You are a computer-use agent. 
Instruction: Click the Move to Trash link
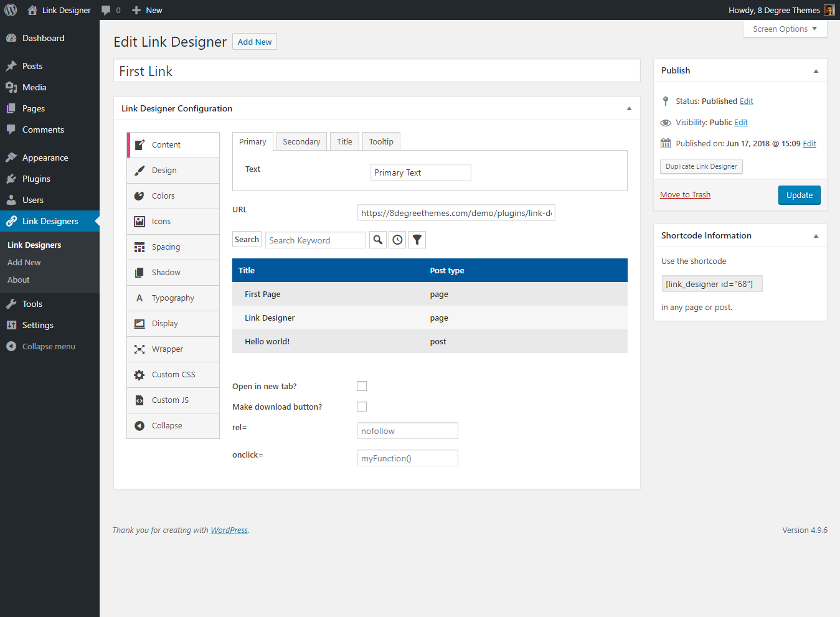click(x=685, y=195)
